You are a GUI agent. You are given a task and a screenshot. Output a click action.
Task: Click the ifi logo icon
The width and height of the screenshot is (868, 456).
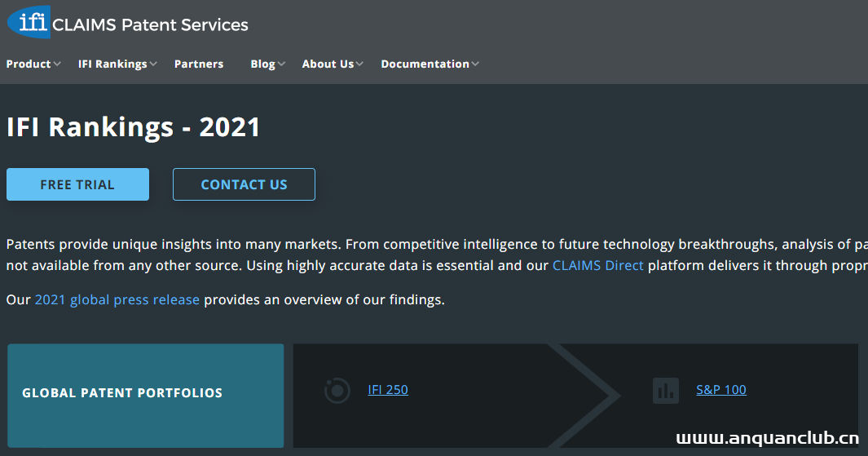point(28,22)
